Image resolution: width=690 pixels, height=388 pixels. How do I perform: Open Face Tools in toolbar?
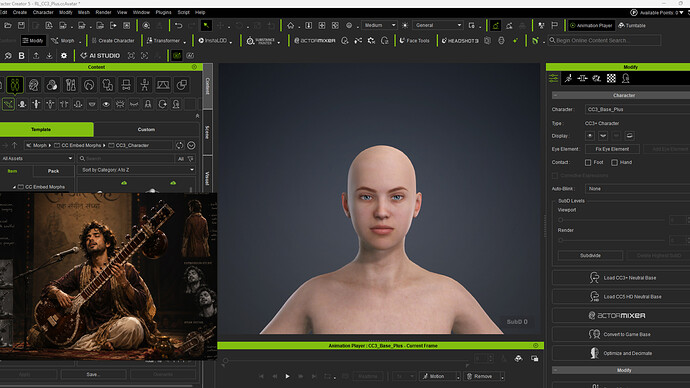tap(414, 40)
